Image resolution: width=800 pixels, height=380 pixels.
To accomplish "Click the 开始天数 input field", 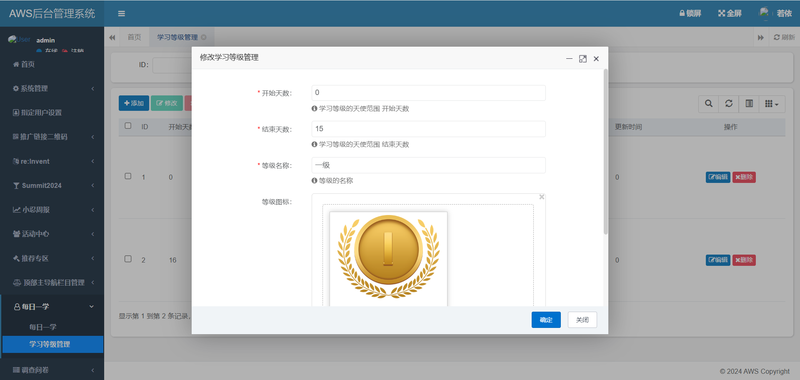I will (x=428, y=93).
